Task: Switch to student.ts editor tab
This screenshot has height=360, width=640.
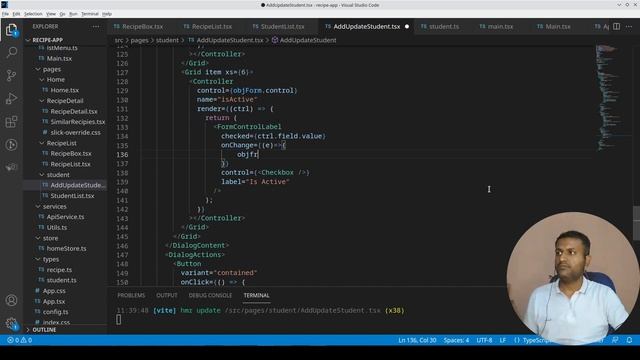Action: click(444, 27)
